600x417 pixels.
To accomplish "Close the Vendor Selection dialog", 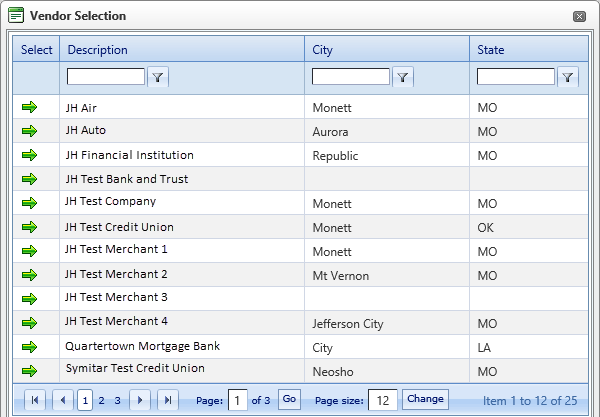I will pos(579,16).
